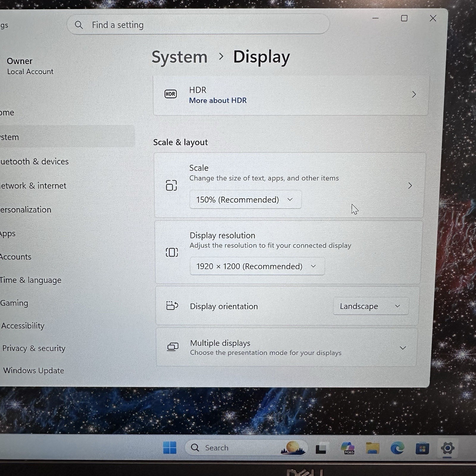Open the Windows Start menu
Viewport: 476px width, 476px height.
(170, 447)
